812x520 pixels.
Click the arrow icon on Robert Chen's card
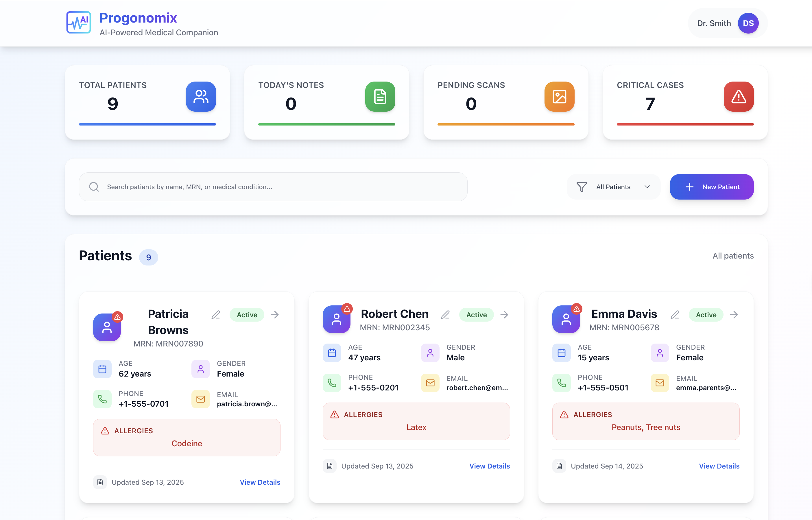point(504,315)
